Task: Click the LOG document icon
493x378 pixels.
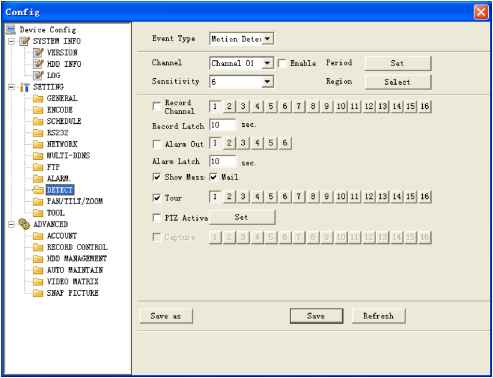Action: pyautogui.click(x=39, y=75)
